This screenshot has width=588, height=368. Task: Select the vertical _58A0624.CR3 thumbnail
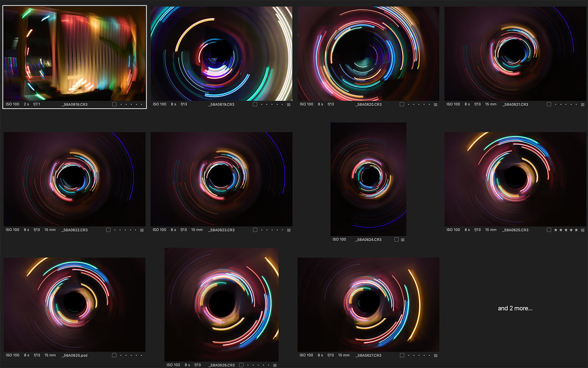(x=368, y=179)
